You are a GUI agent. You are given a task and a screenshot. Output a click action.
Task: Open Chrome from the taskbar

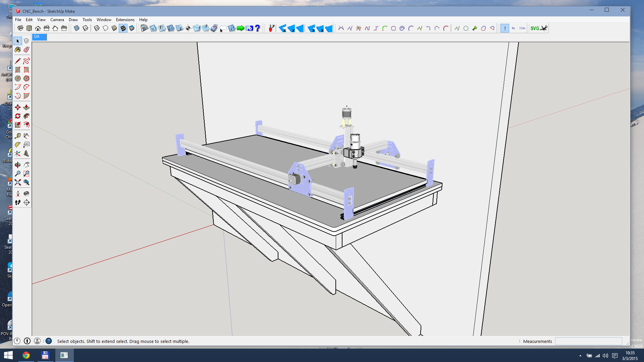point(26,355)
